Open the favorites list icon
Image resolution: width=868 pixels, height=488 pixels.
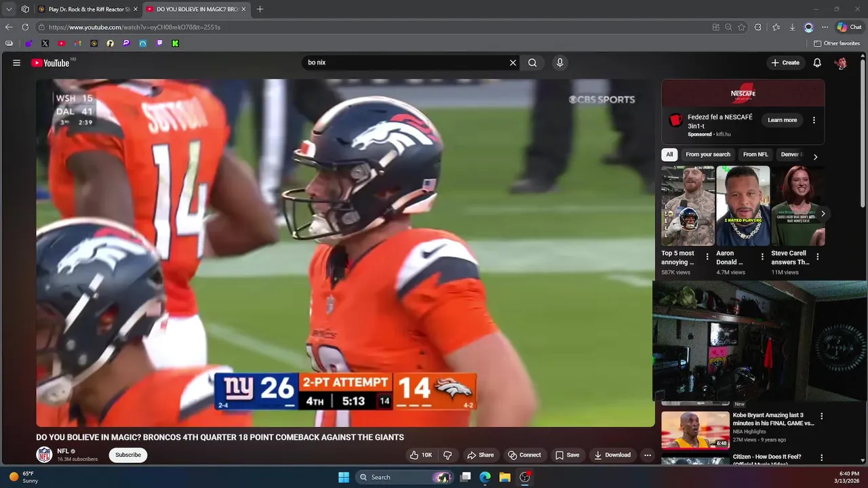[776, 27]
